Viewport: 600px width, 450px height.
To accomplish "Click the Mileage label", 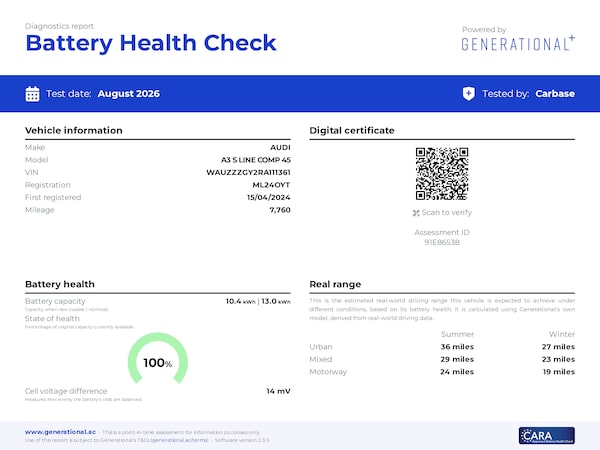I will pyautogui.click(x=39, y=210).
